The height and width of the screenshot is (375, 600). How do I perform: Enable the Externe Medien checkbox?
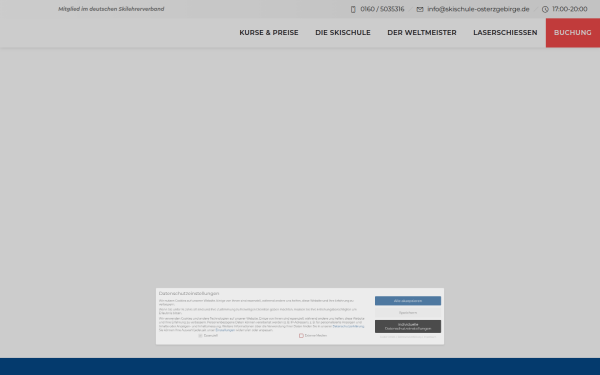(301, 336)
